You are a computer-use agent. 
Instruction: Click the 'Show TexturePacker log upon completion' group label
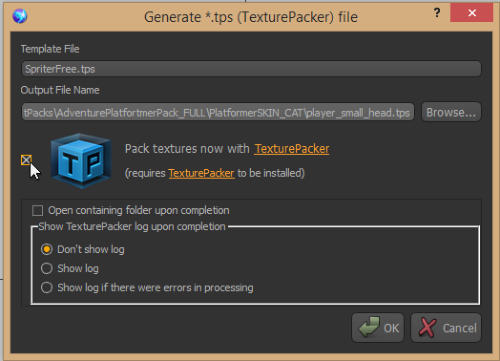click(x=132, y=227)
